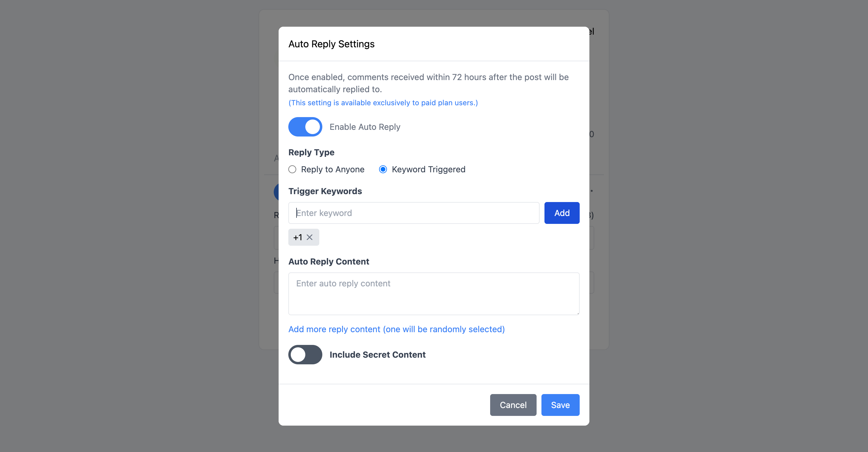The image size is (868, 452).
Task: Remove the +1 keyword tag
Action: tap(309, 238)
